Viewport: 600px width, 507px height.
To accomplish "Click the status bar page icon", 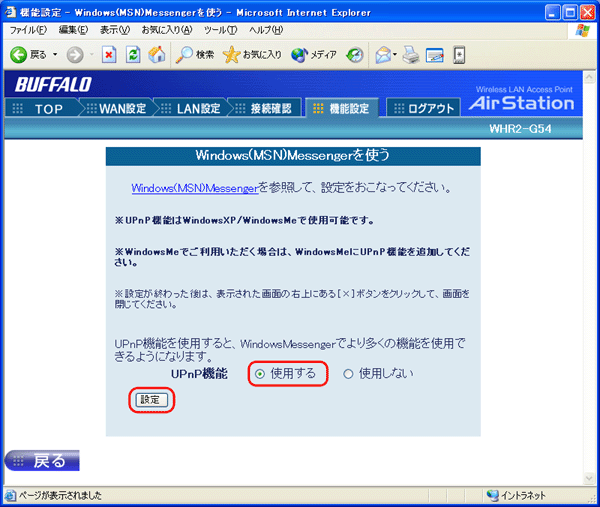I will point(10,495).
